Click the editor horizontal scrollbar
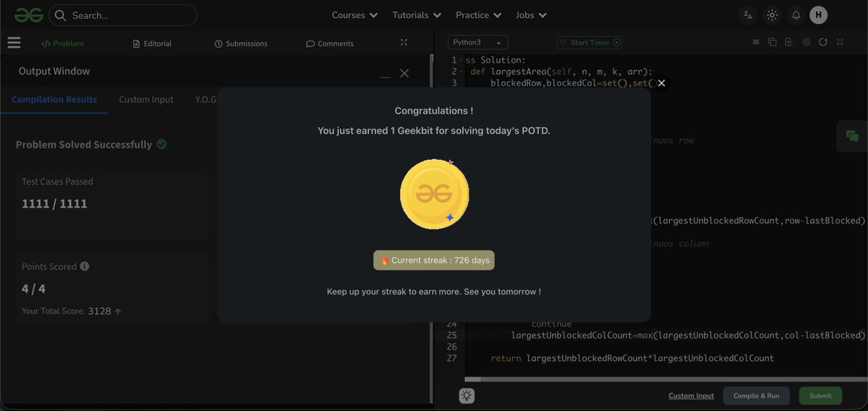 pos(665,378)
